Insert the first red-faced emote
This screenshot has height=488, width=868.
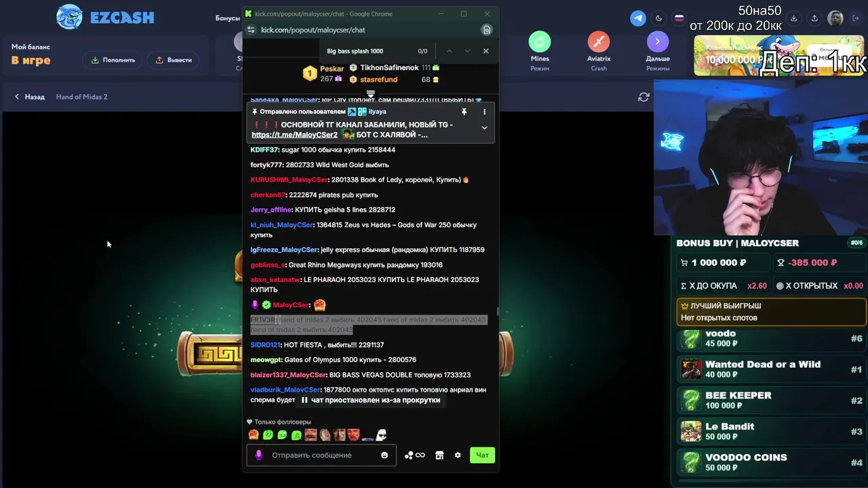(x=254, y=434)
